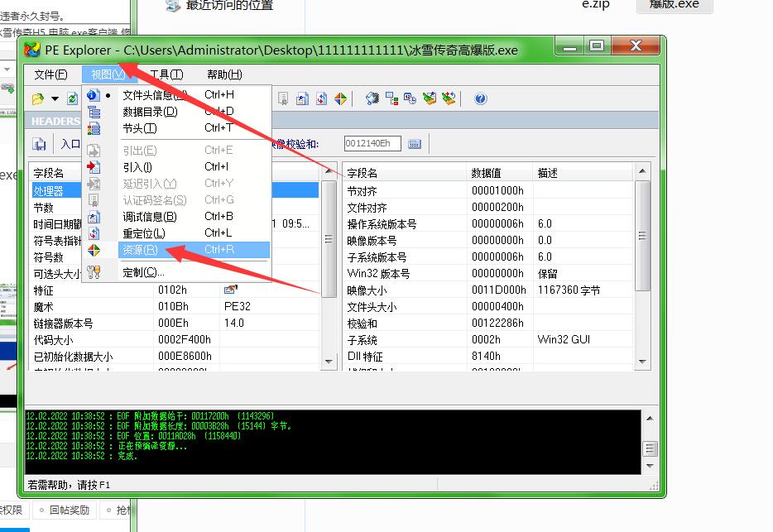Open 定制 (Customize) option in menu
Screen dimensions: 773x532
(143, 272)
